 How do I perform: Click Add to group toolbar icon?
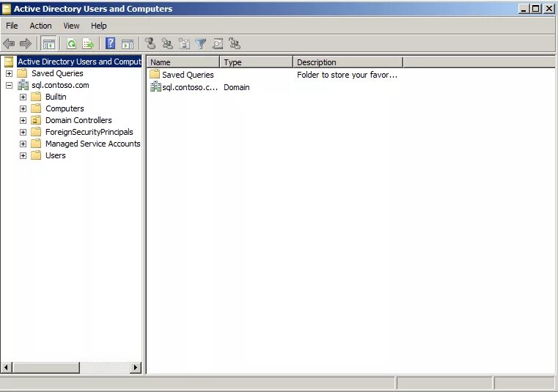[x=234, y=43]
